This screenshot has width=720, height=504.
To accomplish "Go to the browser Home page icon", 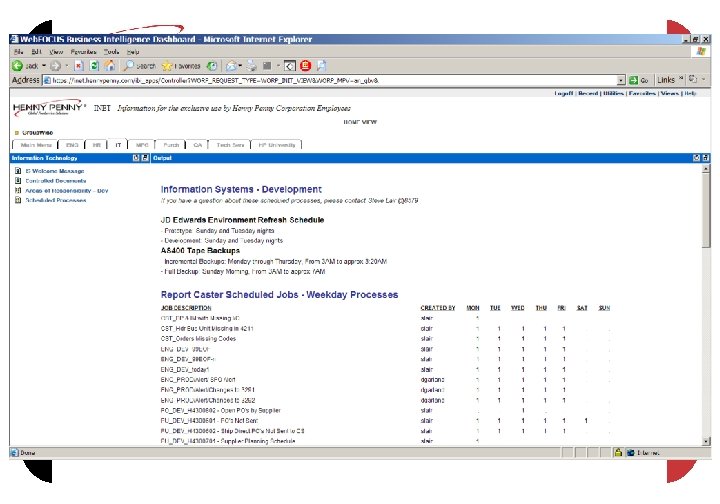I will pos(110,66).
